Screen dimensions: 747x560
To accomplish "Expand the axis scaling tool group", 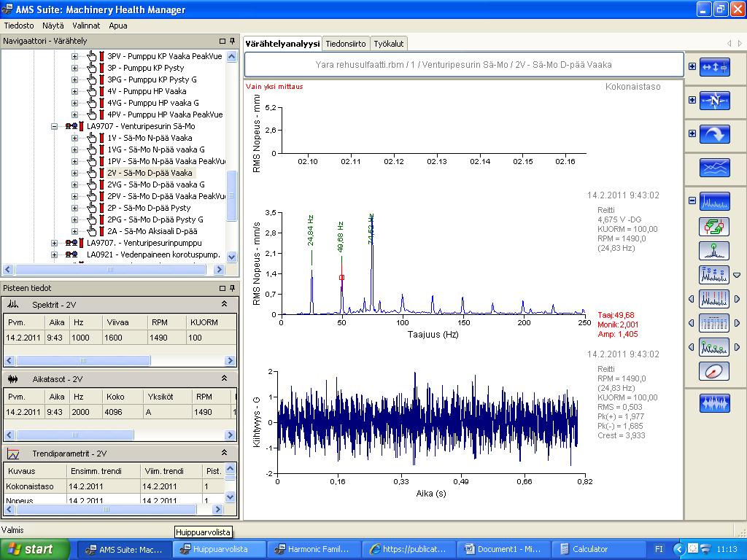I will 692,66.
